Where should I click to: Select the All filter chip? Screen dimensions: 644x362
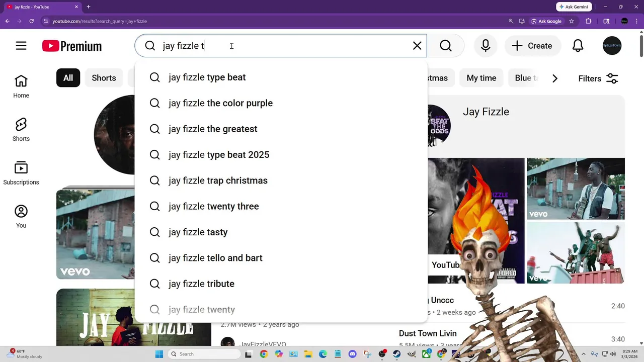[68, 78]
